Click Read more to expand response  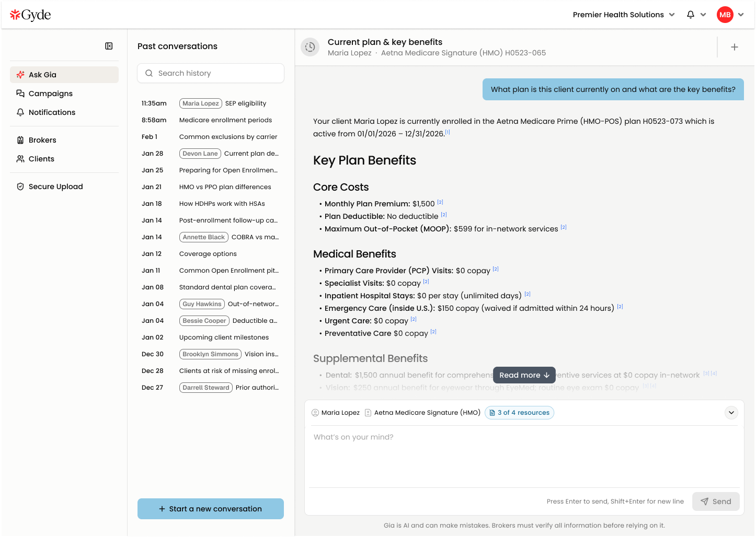pyautogui.click(x=524, y=375)
